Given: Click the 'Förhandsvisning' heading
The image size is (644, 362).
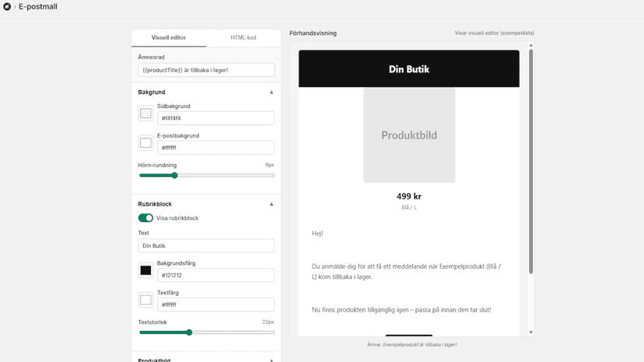Looking at the screenshot, I should [x=313, y=33].
